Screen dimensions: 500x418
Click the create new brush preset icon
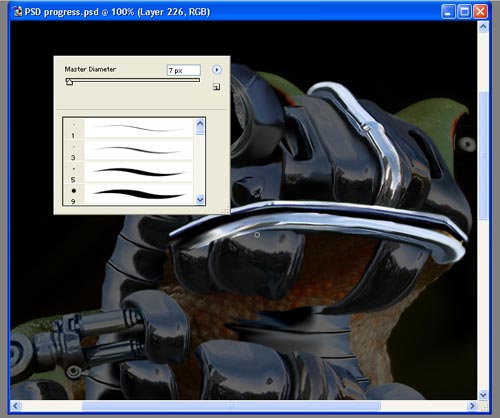click(216, 87)
